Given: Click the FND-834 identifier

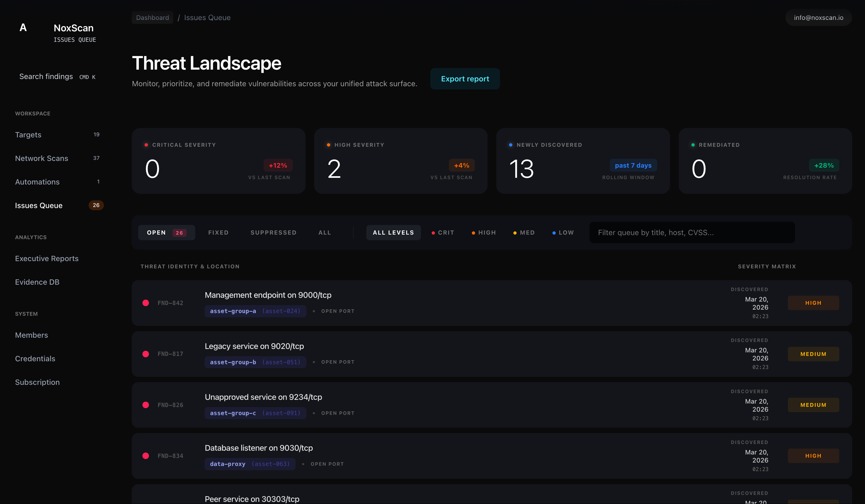Looking at the screenshot, I should coord(170,456).
